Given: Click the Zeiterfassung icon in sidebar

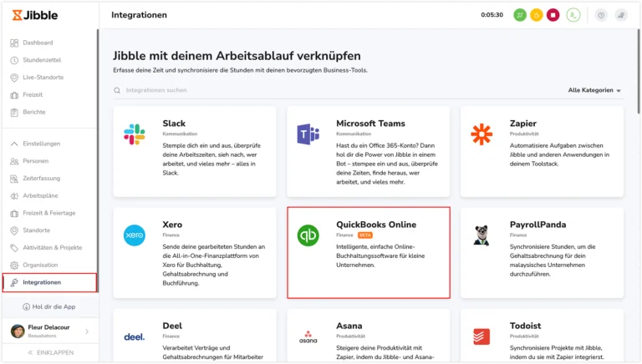Looking at the screenshot, I should [x=14, y=179].
